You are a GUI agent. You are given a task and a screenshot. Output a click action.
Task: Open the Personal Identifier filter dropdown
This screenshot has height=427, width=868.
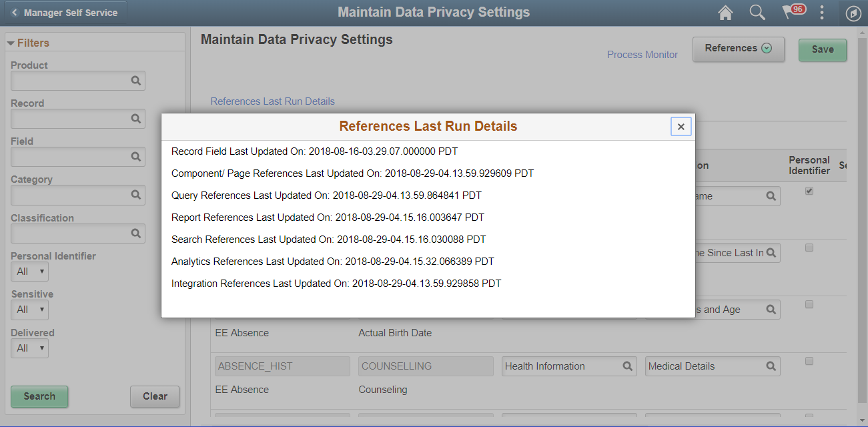coord(30,272)
